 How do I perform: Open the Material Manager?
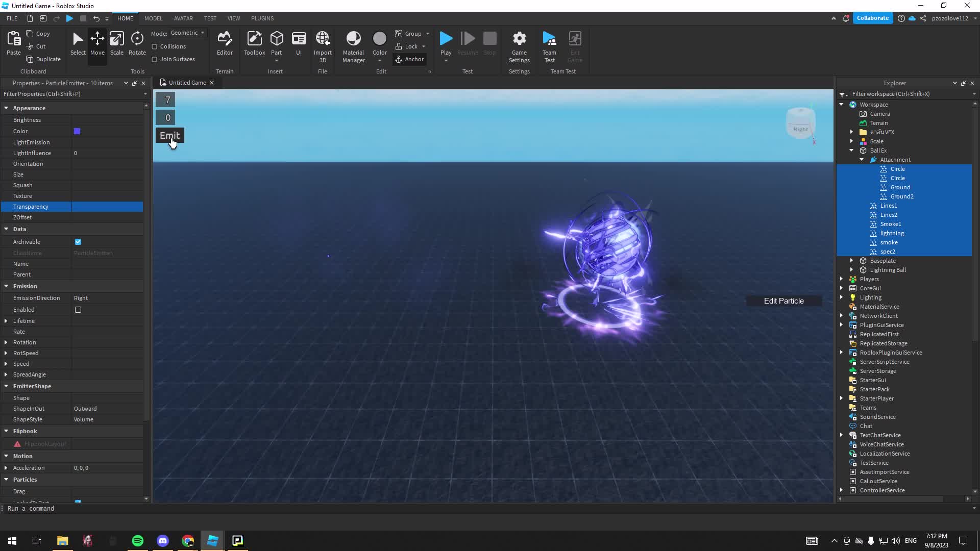[x=353, y=46]
